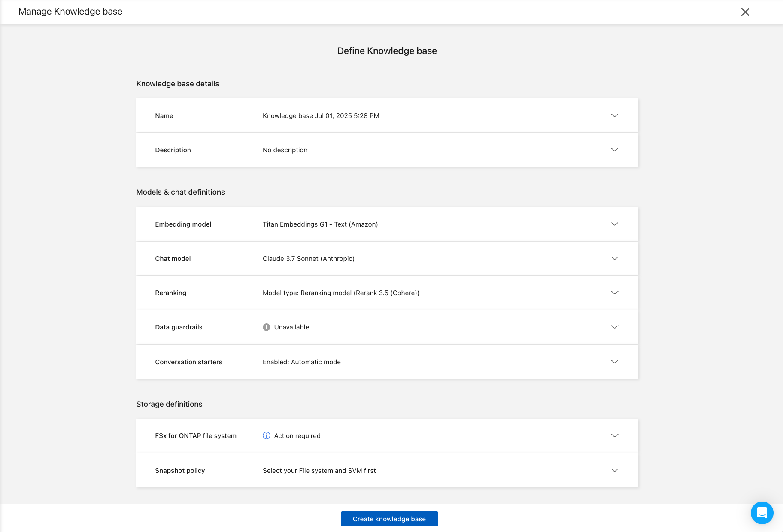
Task: Expand the Description row chevron
Action: (x=614, y=150)
